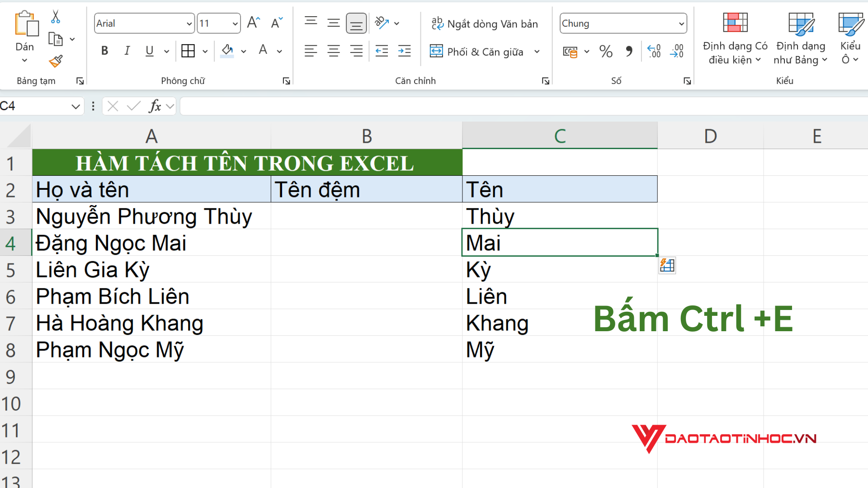Screen dimensions: 868x488
Task: Click the Fill Color paint bucket
Action: click(x=227, y=51)
